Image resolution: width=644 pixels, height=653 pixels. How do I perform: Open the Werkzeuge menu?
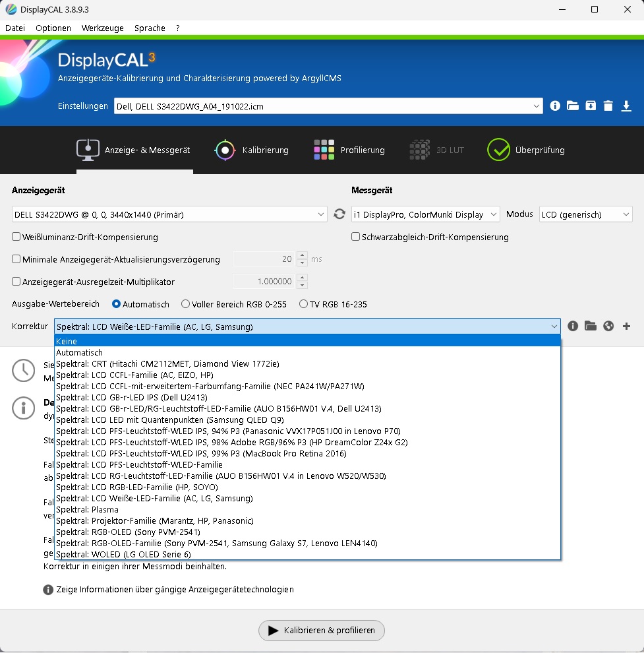102,28
